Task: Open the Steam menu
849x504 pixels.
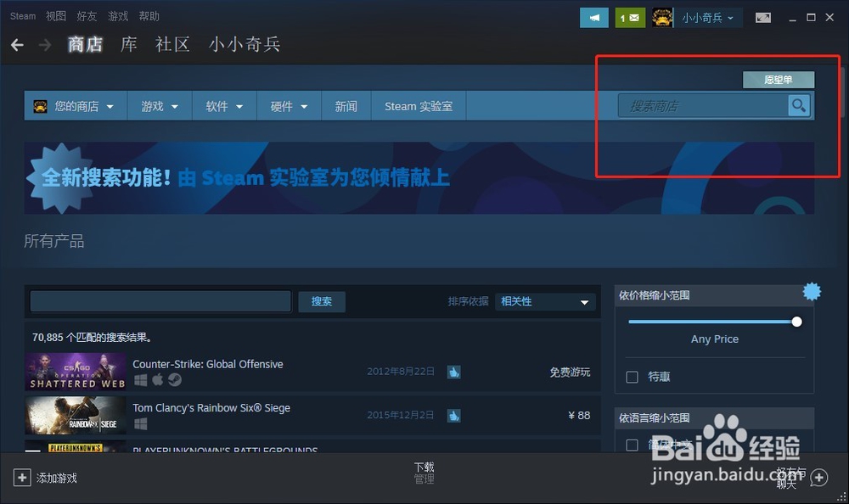Action: [x=23, y=16]
